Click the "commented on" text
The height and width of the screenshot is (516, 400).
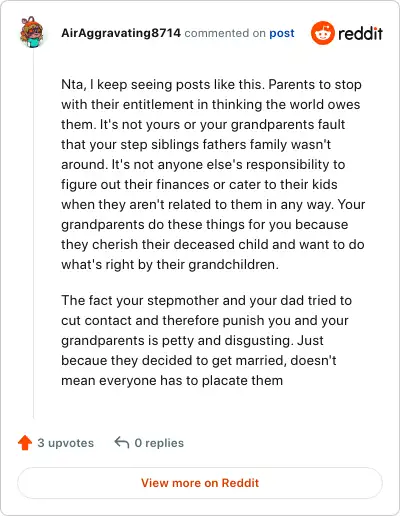225,33
